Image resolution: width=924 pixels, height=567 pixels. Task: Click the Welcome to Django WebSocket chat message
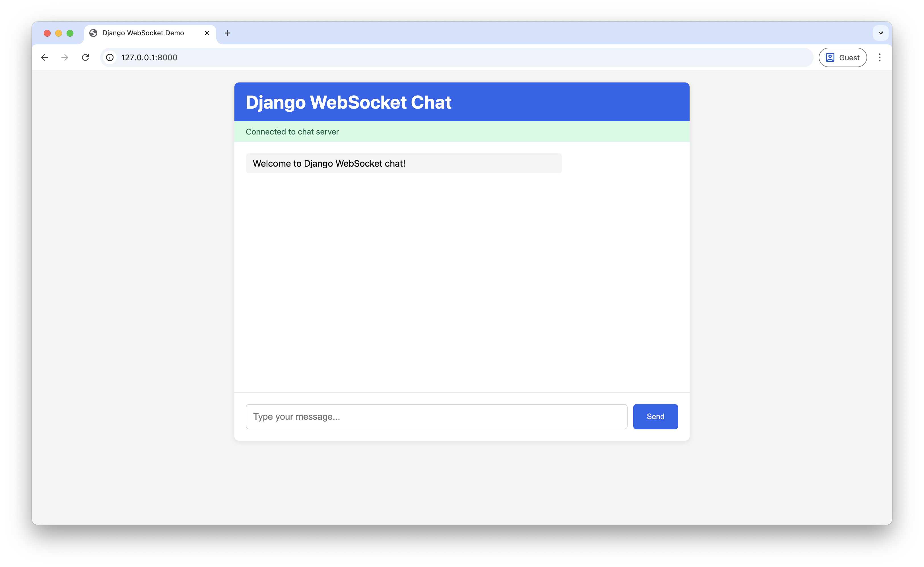404,163
